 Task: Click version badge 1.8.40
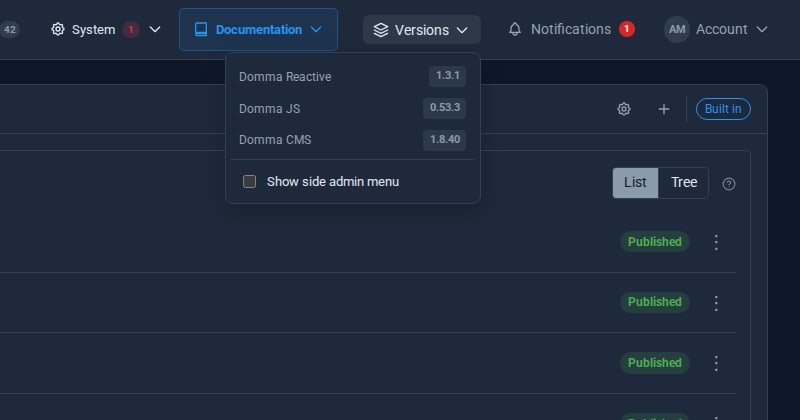tap(444, 139)
